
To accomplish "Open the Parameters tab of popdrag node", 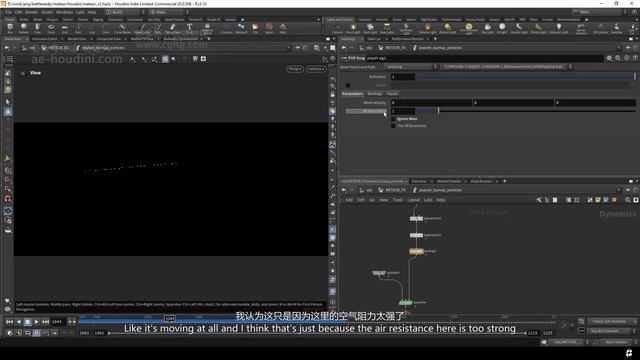I will click(x=352, y=93).
